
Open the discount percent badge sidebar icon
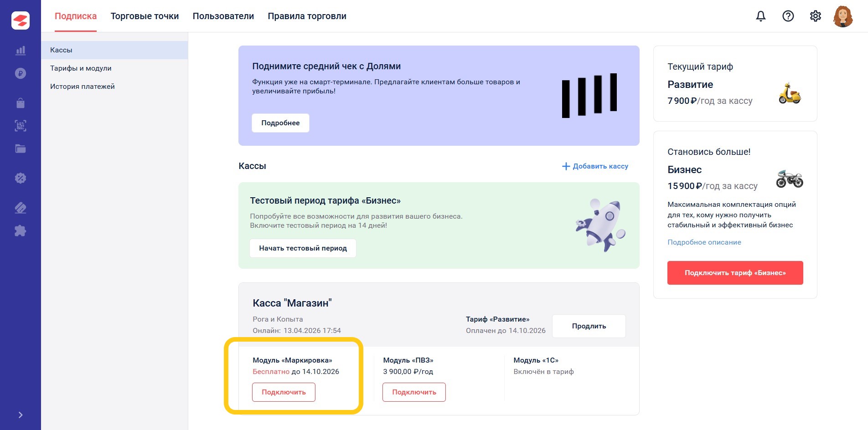pyautogui.click(x=21, y=178)
